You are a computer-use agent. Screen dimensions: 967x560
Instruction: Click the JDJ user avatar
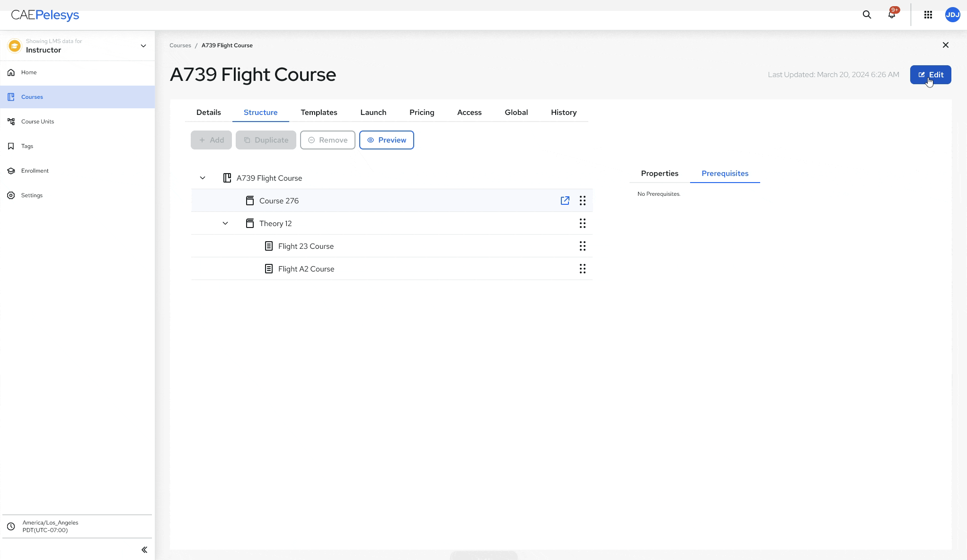(x=952, y=15)
